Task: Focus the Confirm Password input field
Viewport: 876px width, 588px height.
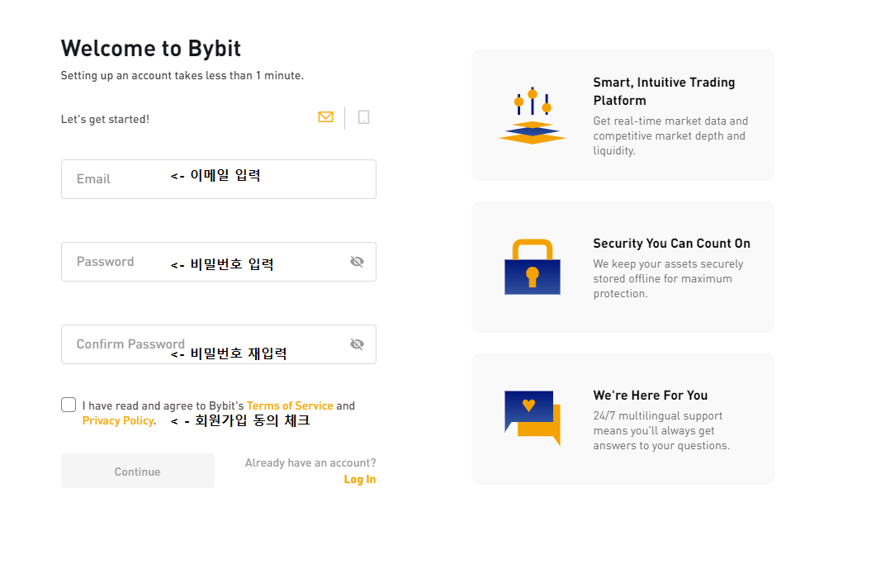Action: click(x=219, y=344)
